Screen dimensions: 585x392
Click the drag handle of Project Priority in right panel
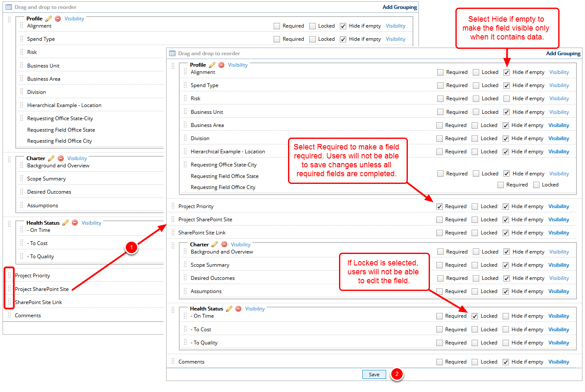[173, 206]
